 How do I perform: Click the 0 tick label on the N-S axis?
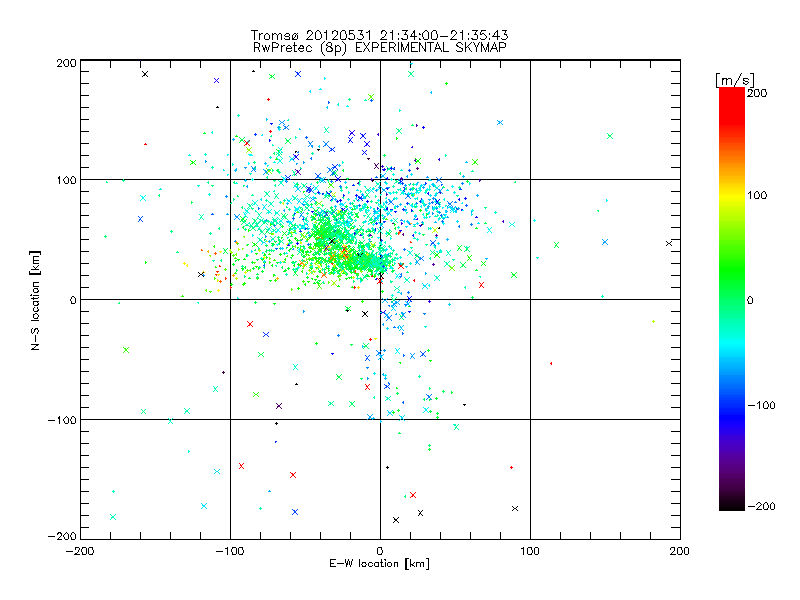(x=73, y=300)
